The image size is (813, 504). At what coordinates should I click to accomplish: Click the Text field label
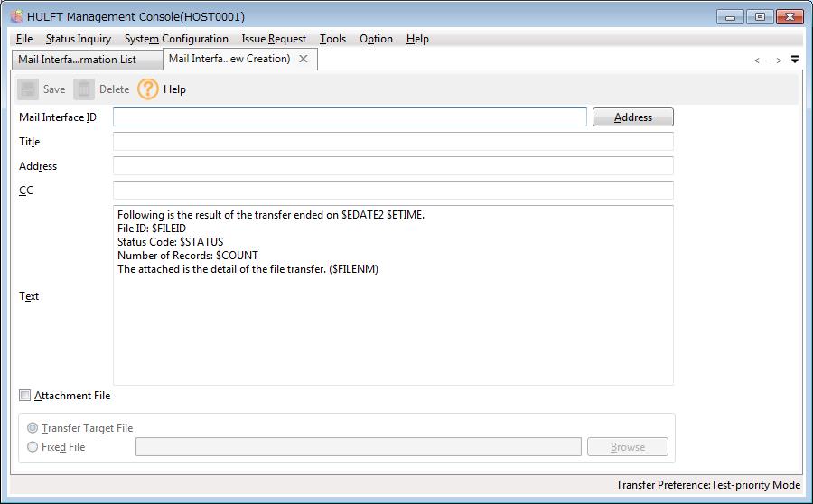click(29, 296)
